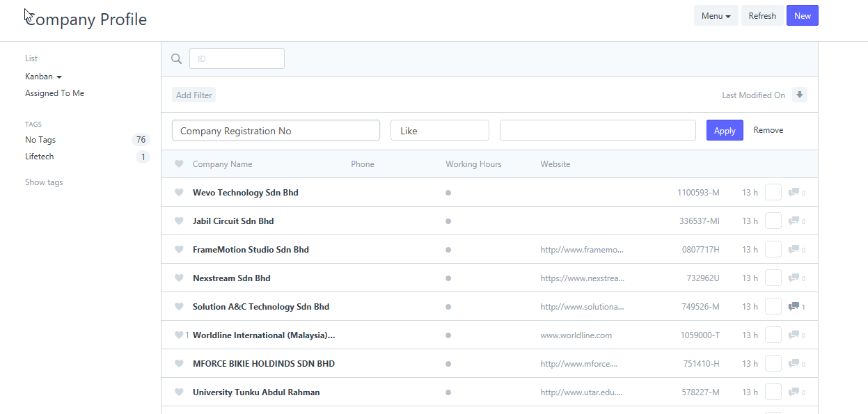Click registration number 1100593-M
Viewport: 868px width, 414px height.
tap(698, 193)
